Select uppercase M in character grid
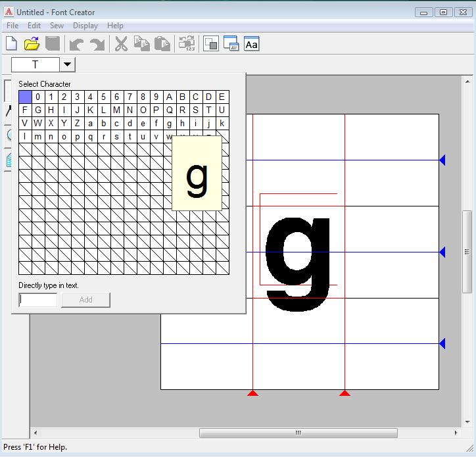 pyautogui.click(x=116, y=110)
